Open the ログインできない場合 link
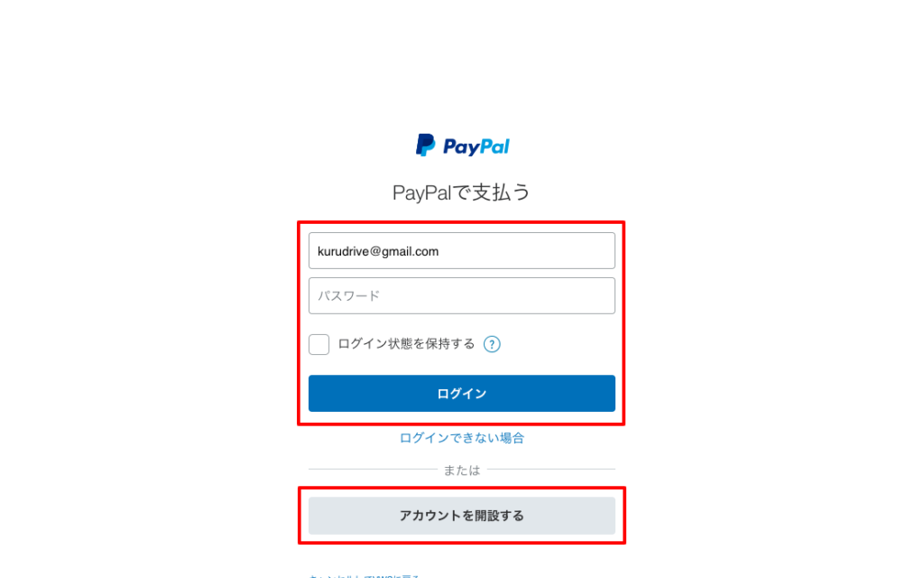The height and width of the screenshot is (578, 924). (x=461, y=438)
